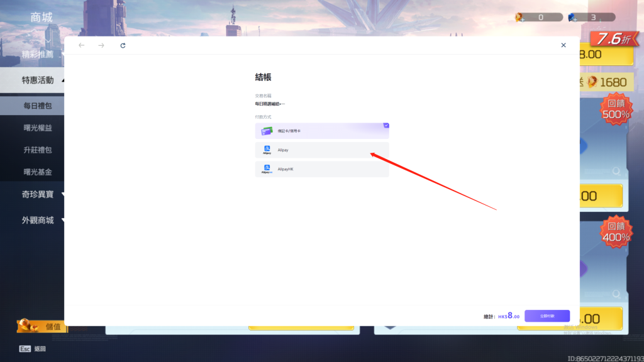Click the magnifier icon on the 回饋 400% card
Screen dimensions: 644x362
[x=616, y=293]
